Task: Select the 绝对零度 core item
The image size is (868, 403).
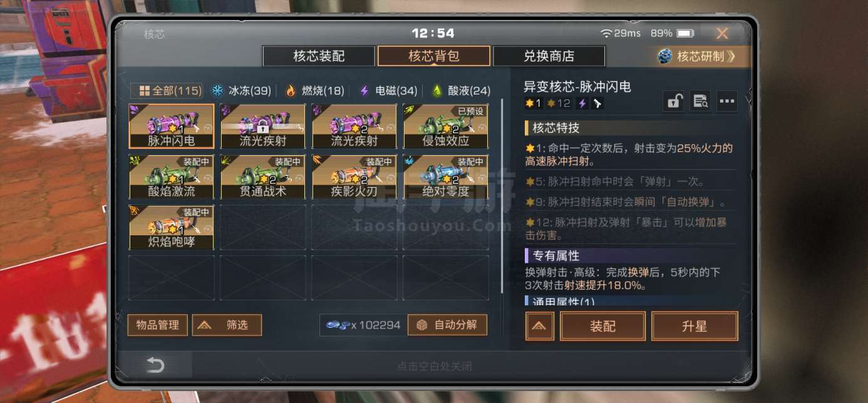Action: pyautogui.click(x=445, y=177)
